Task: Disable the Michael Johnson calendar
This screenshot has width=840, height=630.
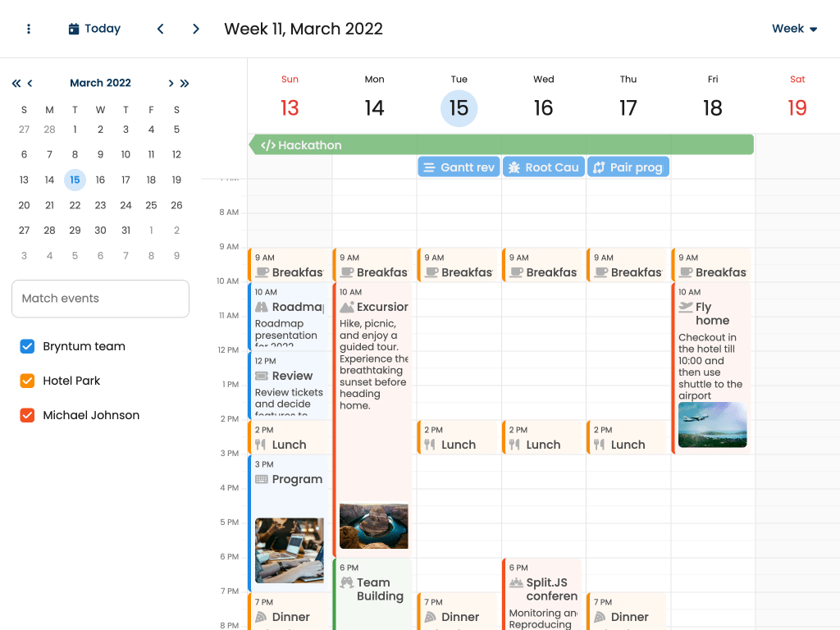Action: (x=27, y=415)
